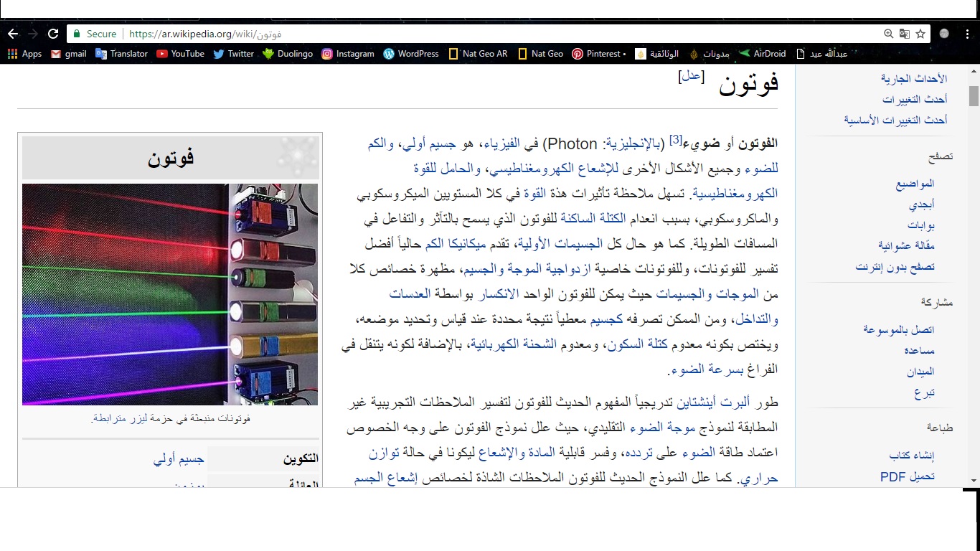Click the translate page icon in address bar
Screen dimensions: 980x551
[x=905, y=34]
